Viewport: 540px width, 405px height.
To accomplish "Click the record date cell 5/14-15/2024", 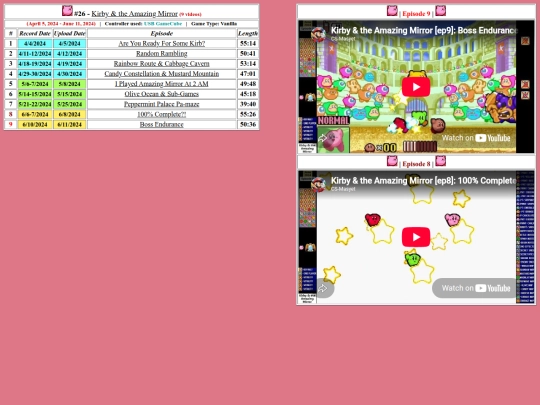I will (35, 94).
